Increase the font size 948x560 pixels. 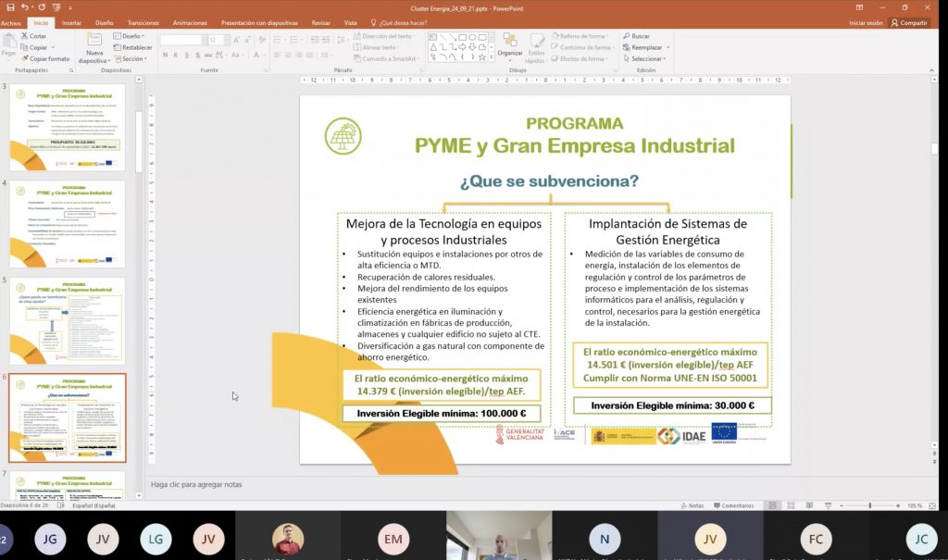(x=236, y=40)
